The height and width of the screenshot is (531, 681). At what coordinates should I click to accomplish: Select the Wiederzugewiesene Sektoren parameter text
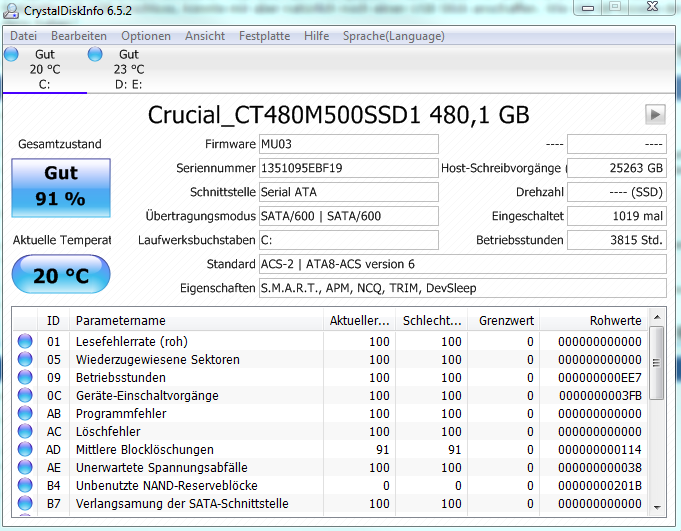click(158, 359)
